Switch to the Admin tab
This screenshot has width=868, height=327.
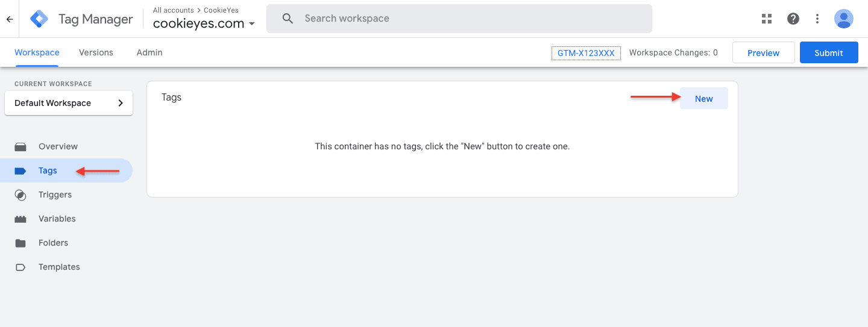tap(149, 52)
